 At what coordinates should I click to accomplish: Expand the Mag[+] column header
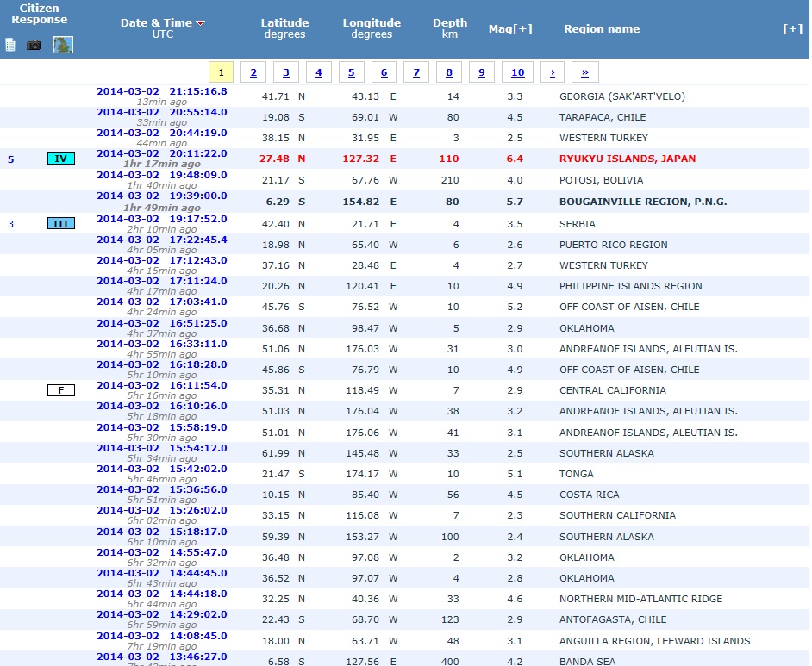coord(510,29)
